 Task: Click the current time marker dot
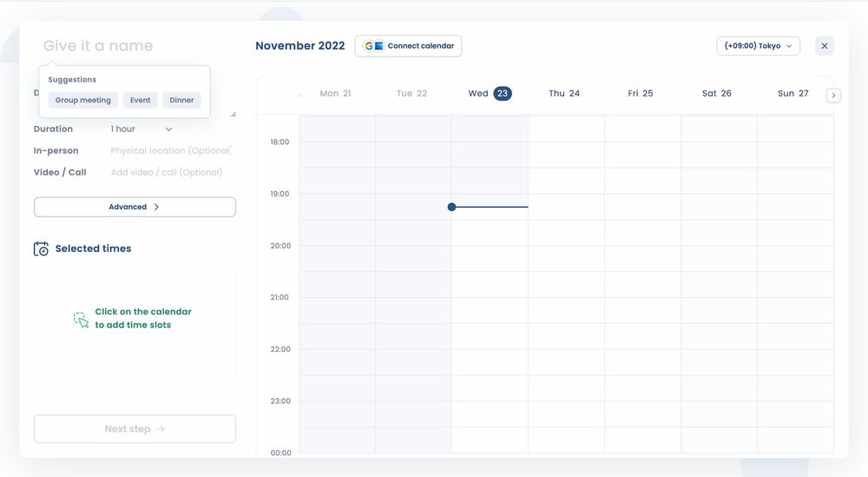[451, 207]
